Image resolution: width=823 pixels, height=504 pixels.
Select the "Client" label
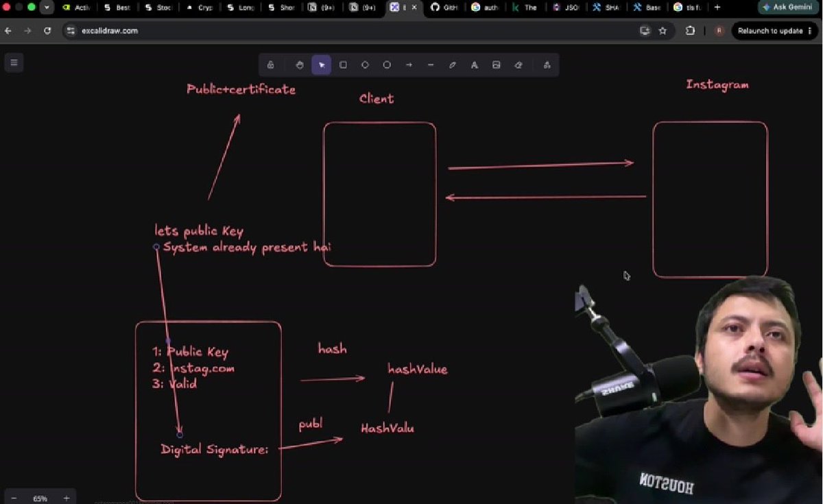377,99
